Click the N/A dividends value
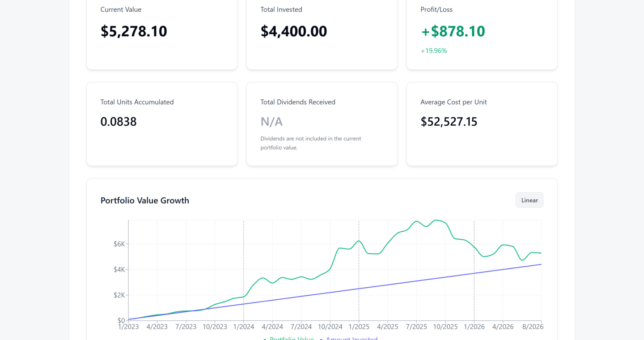The width and height of the screenshot is (644, 340). click(x=271, y=122)
